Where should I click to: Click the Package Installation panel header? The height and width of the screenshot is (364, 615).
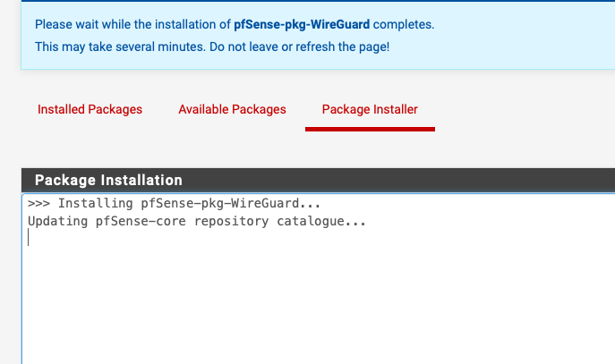click(108, 180)
